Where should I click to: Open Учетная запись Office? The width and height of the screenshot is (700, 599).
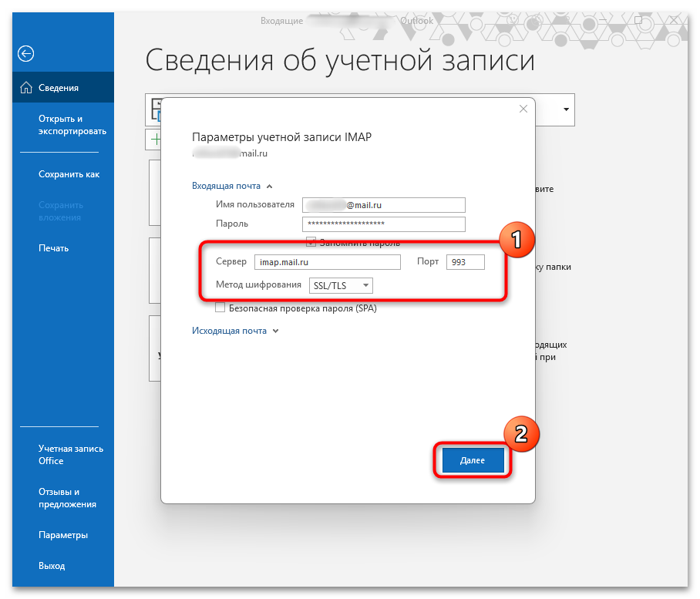coord(70,454)
